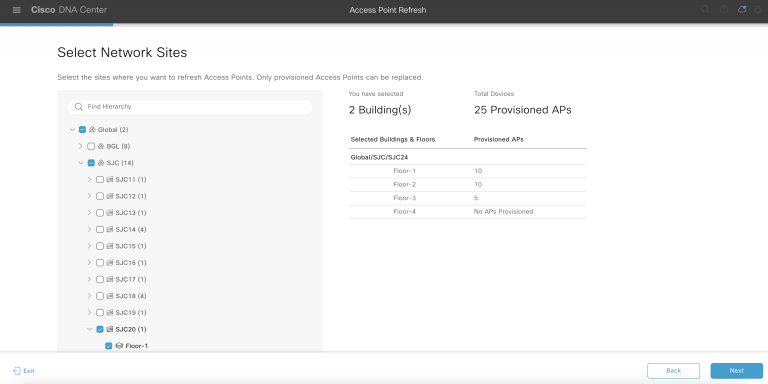Check the SJC15 building checkbox
The image size is (768, 384).
[x=100, y=246]
